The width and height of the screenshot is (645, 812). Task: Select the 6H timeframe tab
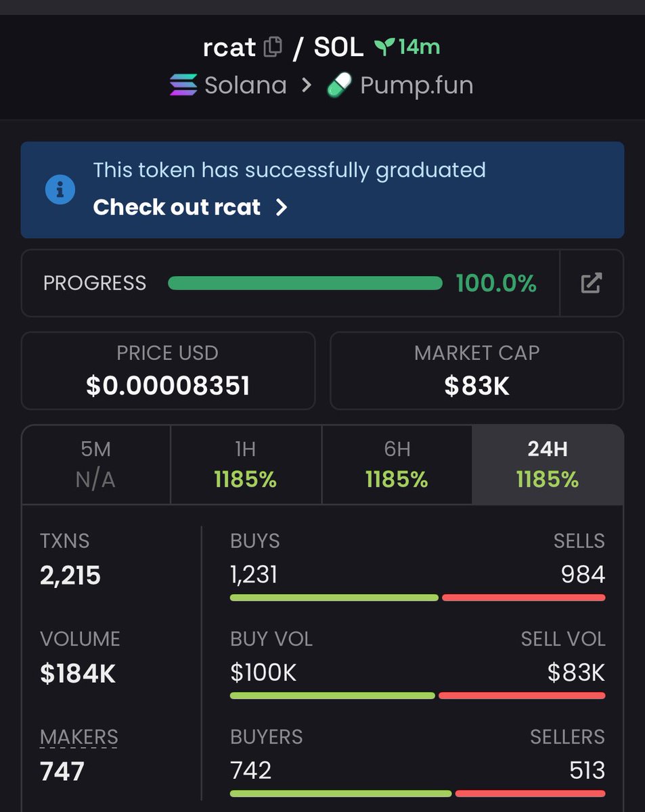(x=397, y=464)
